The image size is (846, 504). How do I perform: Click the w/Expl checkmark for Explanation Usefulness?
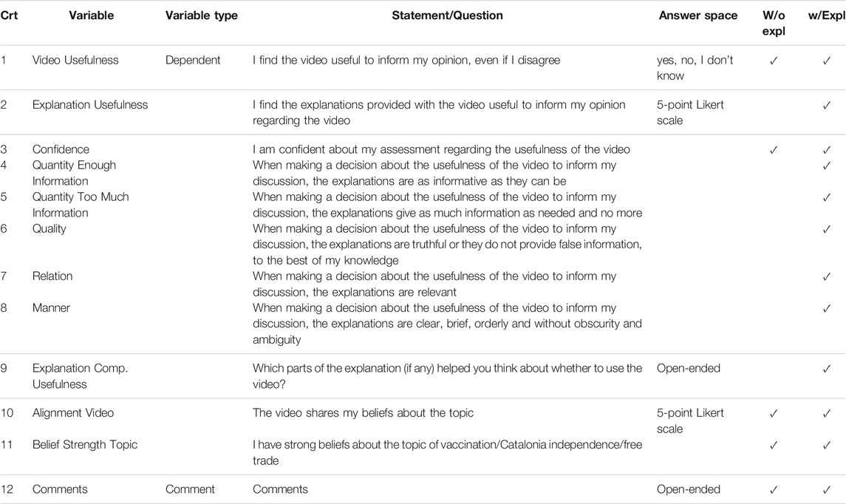(x=826, y=106)
